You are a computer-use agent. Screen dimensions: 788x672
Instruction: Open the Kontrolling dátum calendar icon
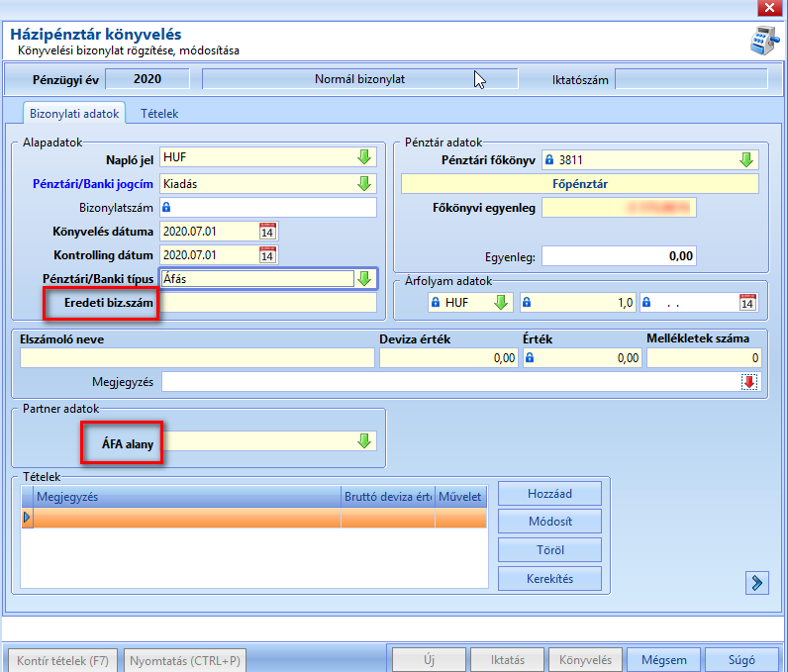267,255
